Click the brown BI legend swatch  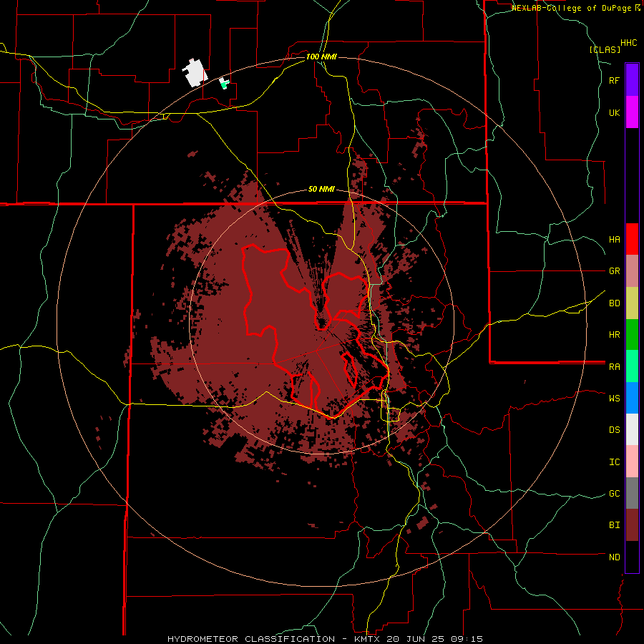pos(632,525)
